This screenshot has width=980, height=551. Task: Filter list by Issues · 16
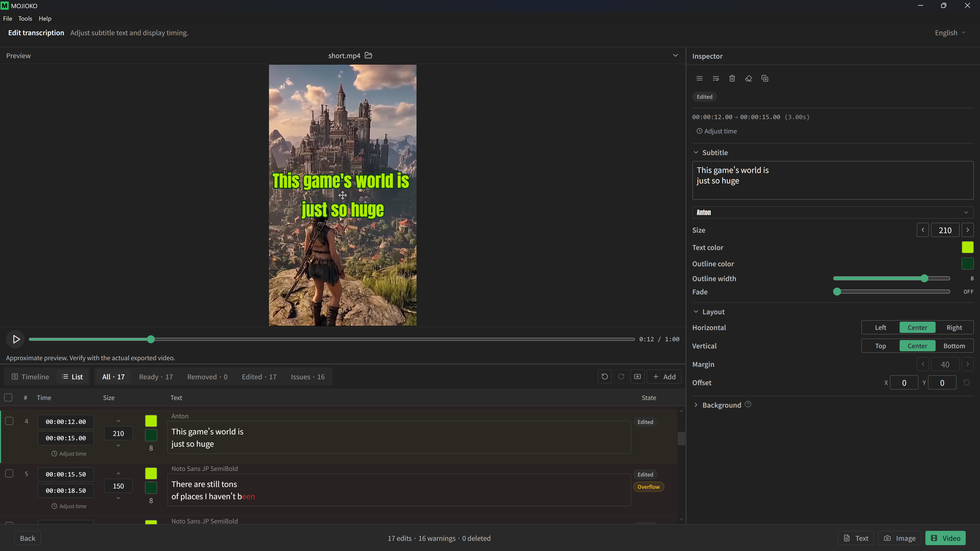[307, 377]
